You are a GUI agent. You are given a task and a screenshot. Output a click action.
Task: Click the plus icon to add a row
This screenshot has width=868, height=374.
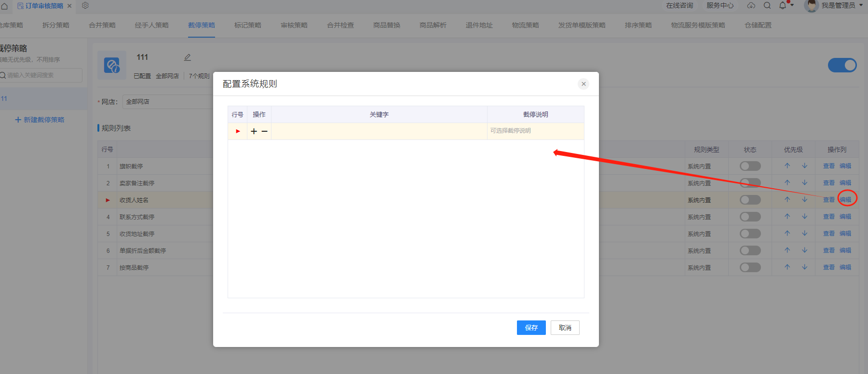(x=254, y=131)
